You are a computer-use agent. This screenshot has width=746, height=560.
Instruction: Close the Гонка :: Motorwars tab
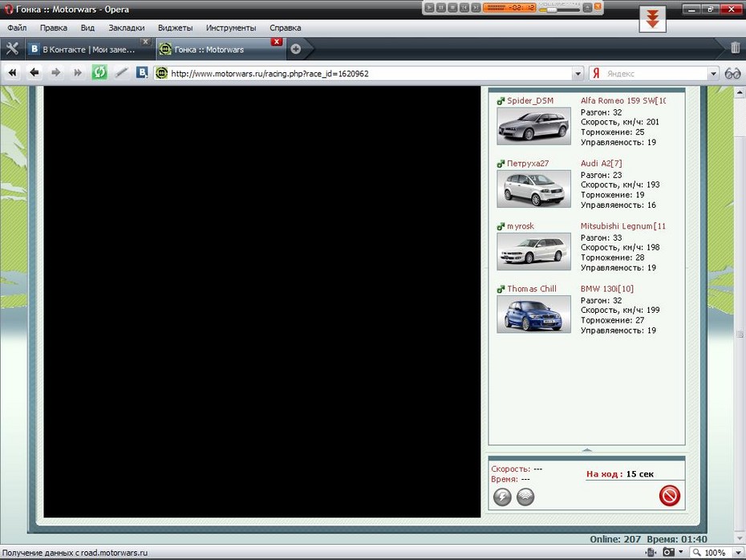pyautogui.click(x=277, y=42)
